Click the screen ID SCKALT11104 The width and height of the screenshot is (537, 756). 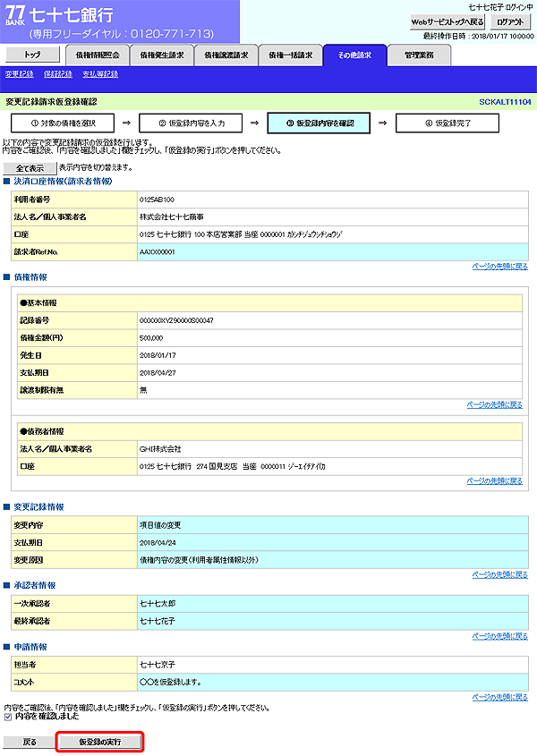click(x=505, y=102)
